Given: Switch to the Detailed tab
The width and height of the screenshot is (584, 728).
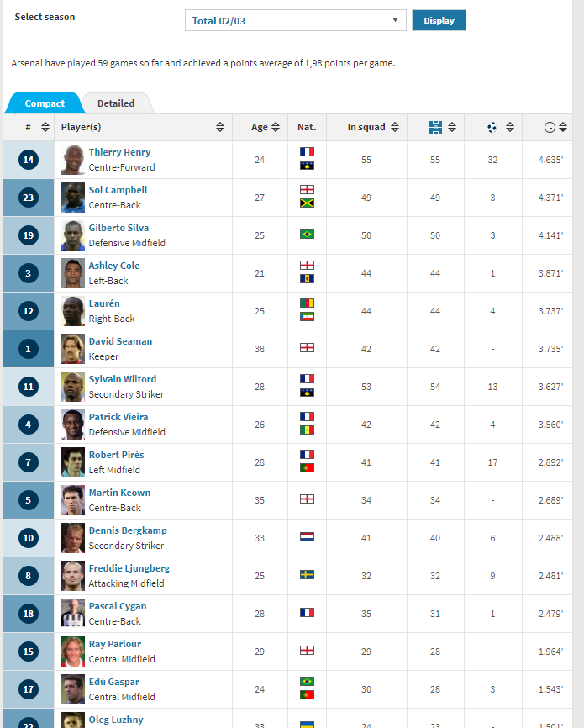Looking at the screenshot, I should point(116,103).
